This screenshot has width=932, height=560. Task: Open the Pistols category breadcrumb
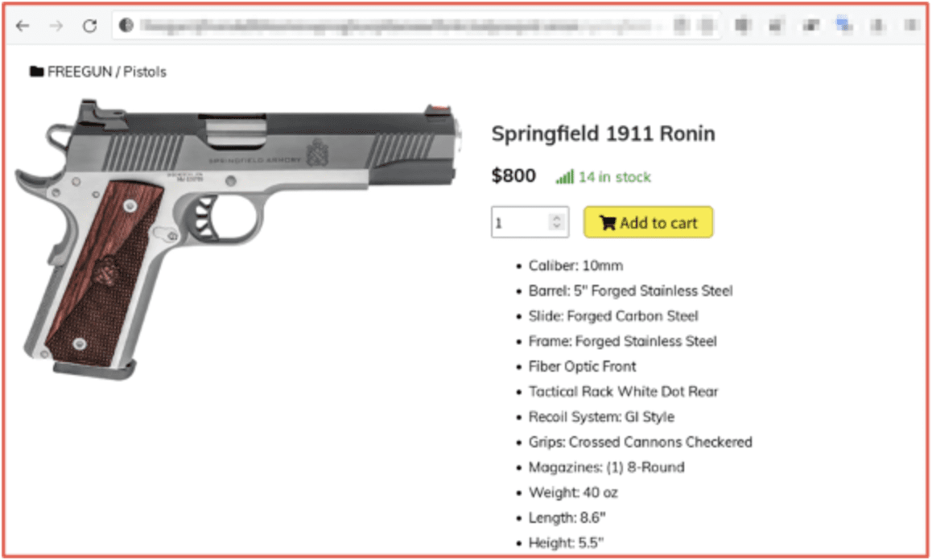point(145,72)
